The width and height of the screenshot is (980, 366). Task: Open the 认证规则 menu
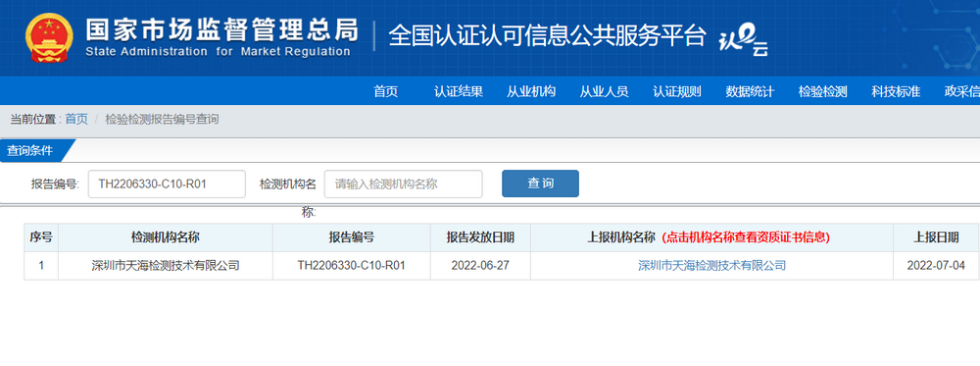click(677, 92)
